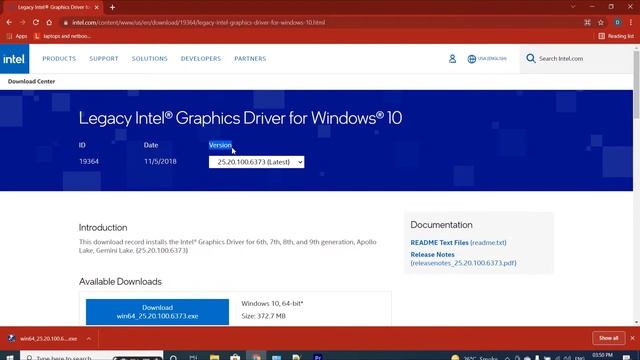Open the QR/share icon in address bar

pyautogui.click(x=587, y=22)
